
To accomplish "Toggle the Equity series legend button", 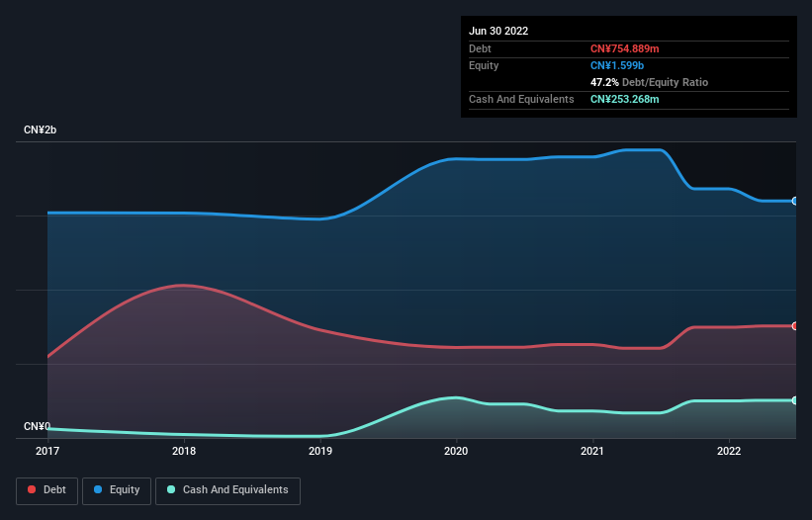I will click(x=117, y=490).
